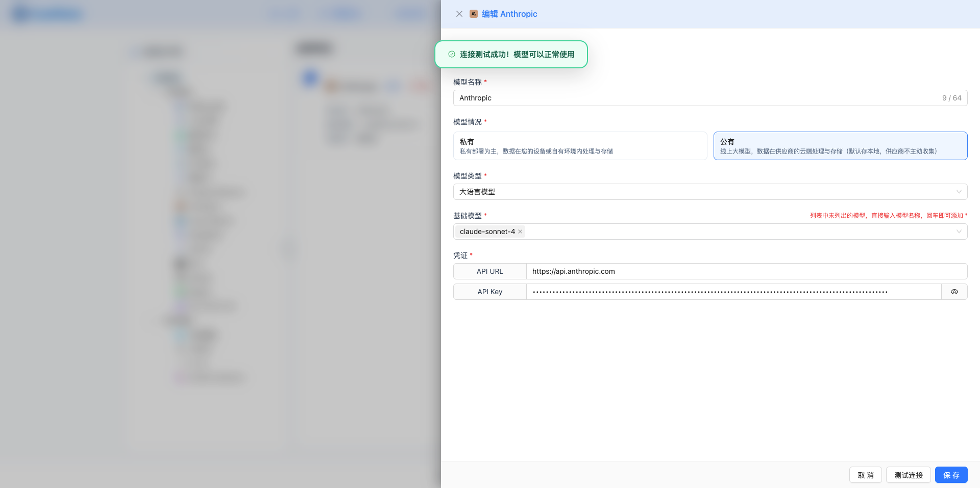980x488 pixels.
Task: Close the 编辑 Anthropic drawer with X
Action: [459, 14]
